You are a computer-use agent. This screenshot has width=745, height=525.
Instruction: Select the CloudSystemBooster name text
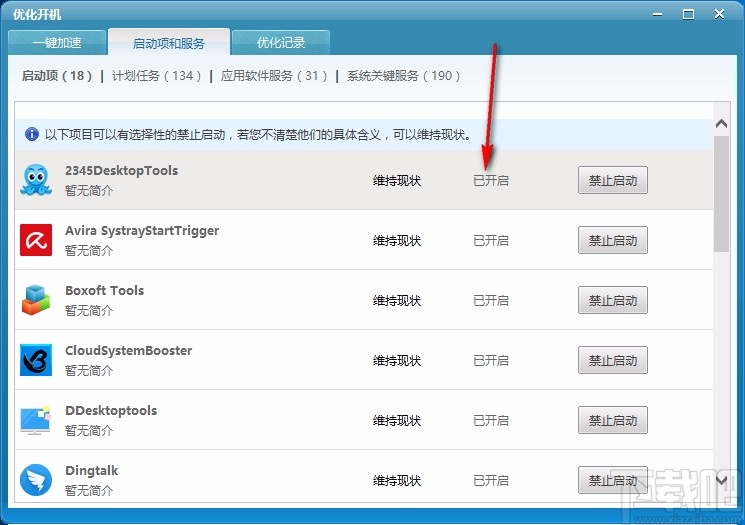pyautogui.click(x=129, y=351)
